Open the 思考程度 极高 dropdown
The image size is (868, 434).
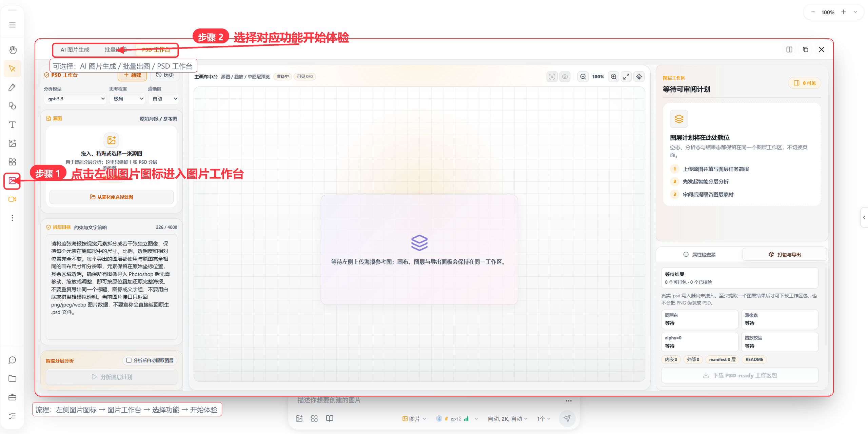(128, 99)
